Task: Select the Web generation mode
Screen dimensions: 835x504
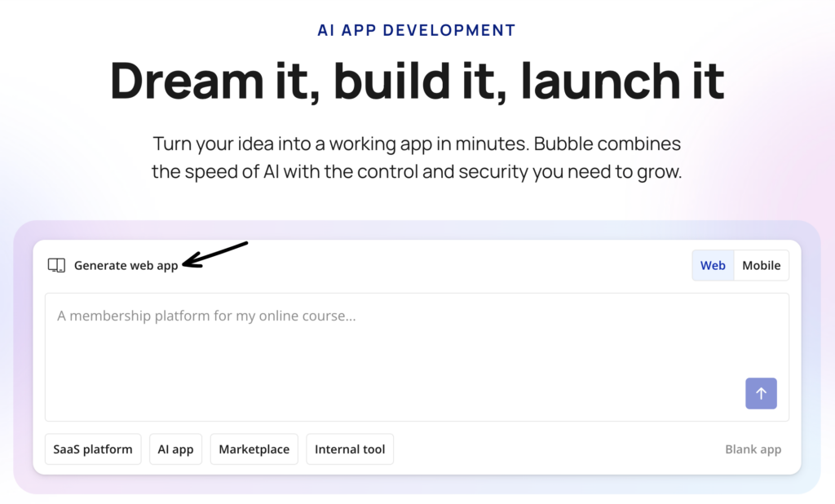Action: [713, 265]
